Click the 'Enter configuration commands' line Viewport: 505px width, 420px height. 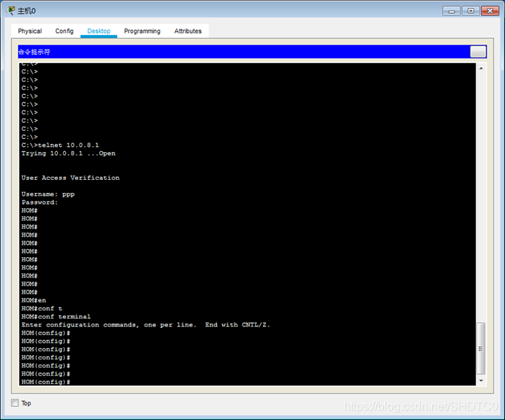pos(145,325)
